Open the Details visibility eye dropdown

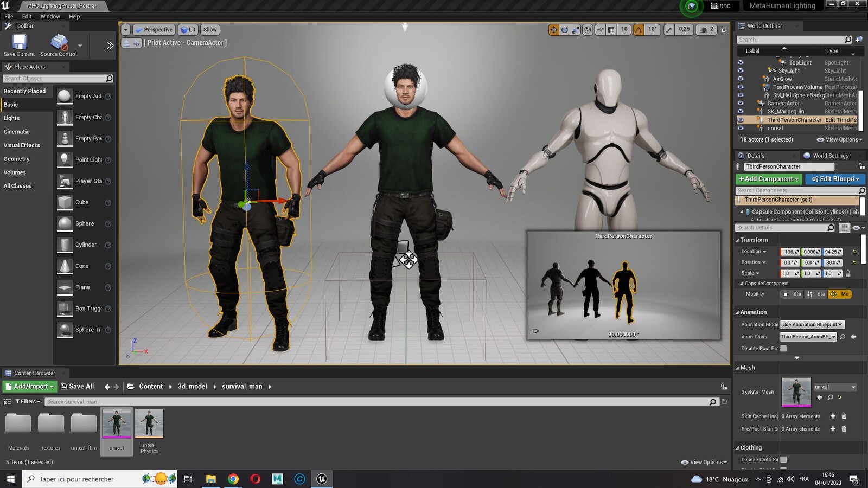click(x=858, y=228)
